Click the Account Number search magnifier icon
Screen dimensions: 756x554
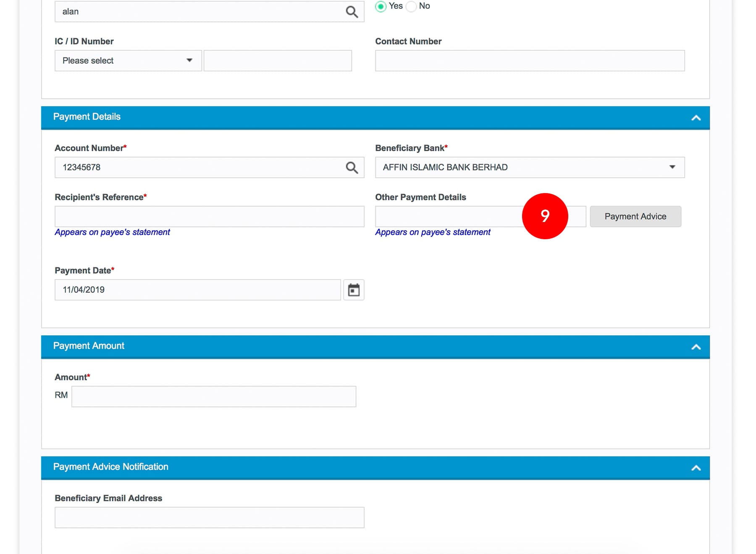pyautogui.click(x=352, y=167)
